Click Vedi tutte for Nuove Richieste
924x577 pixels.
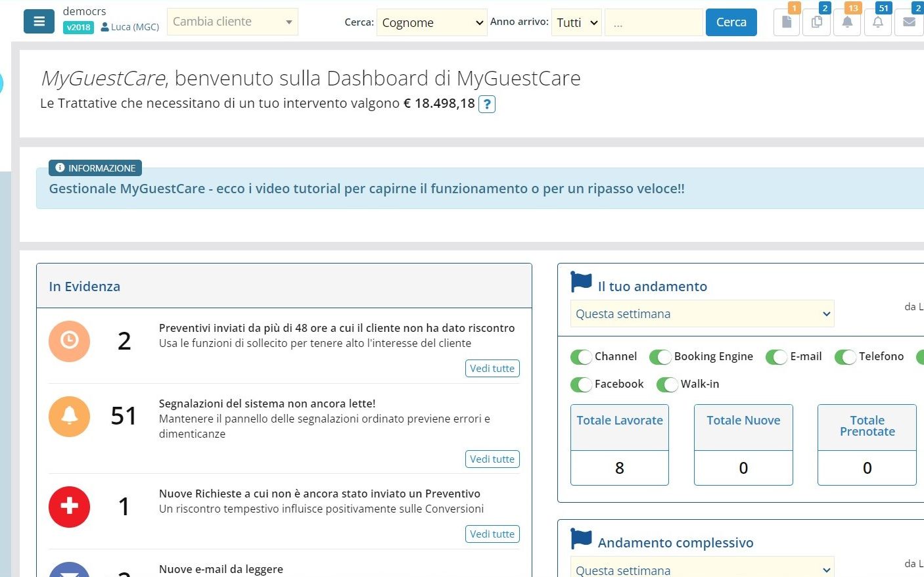pos(492,534)
